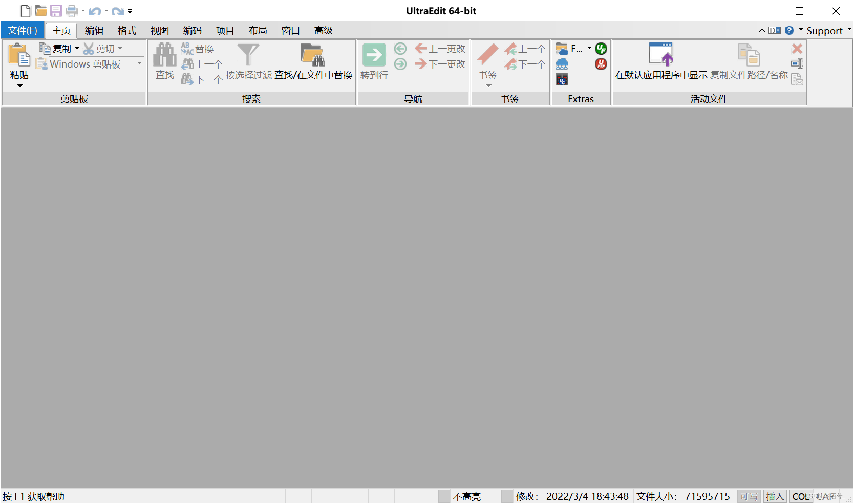Switch to the 视图 ribbon tab
This screenshot has height=504, width=854.
(160, 30)
